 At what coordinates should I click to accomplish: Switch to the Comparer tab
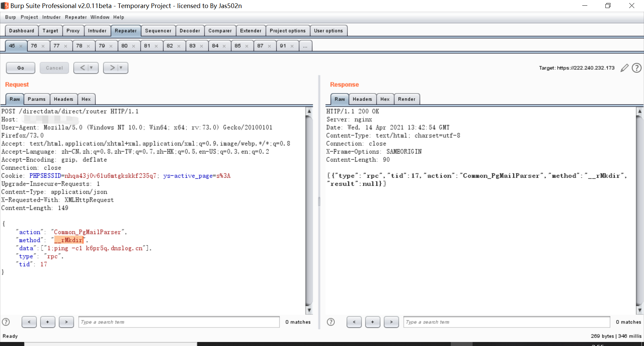[220, 31]
